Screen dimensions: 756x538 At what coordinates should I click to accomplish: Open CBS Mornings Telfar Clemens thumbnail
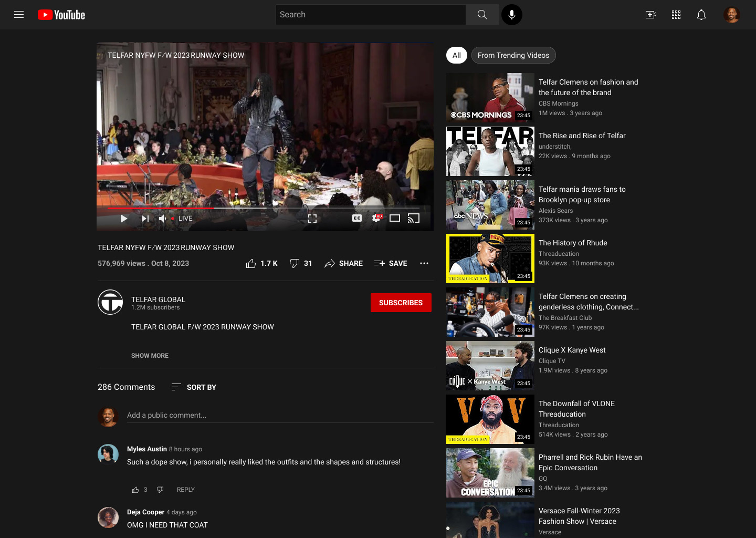[x=490, y=98]
